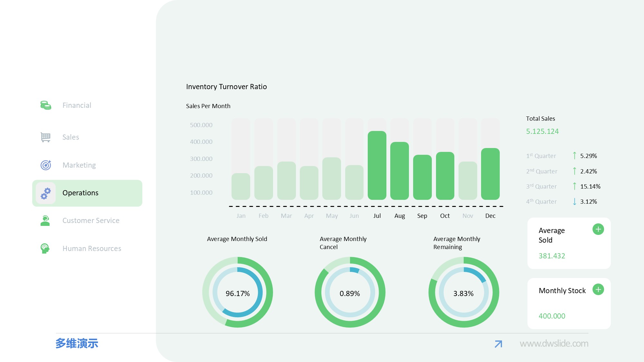This screenshot has width=644, height=362.
Task: Select the Human Resources menu item
Action: (92, 248)
